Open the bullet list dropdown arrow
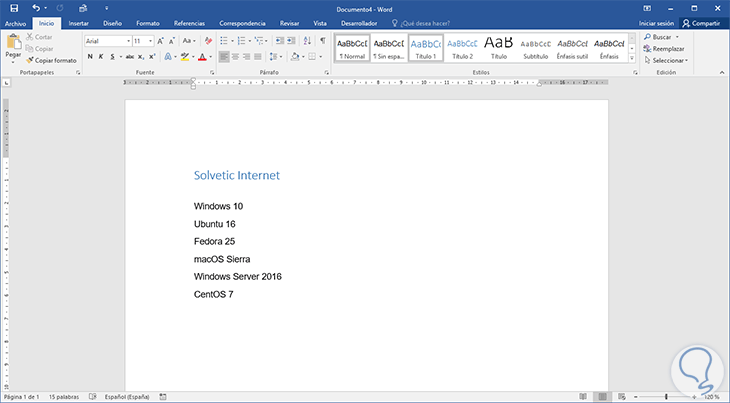 tap(232, 41)
